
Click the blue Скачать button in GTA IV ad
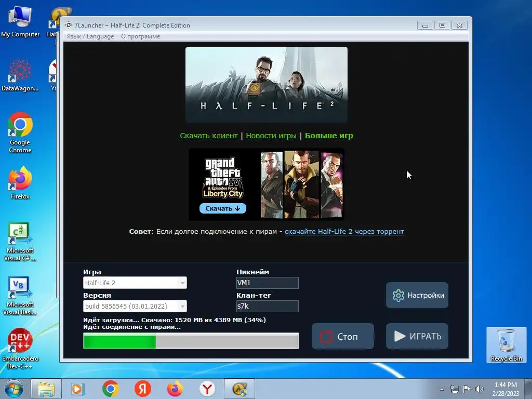[x=223, y=208]
